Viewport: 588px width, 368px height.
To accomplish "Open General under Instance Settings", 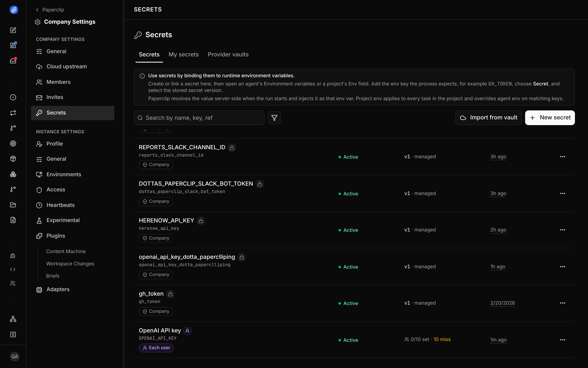I will pos(73,159).
